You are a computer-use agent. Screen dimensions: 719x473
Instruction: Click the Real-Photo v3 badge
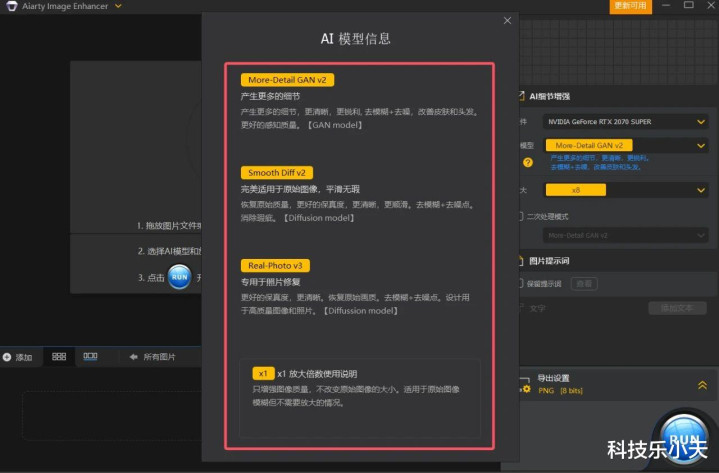275,265
